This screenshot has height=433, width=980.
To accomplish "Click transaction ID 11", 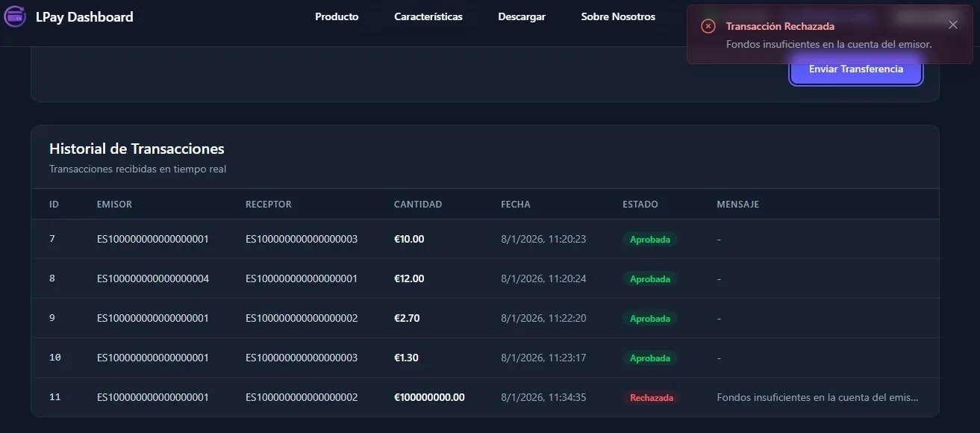I will (x=54, y=397).
